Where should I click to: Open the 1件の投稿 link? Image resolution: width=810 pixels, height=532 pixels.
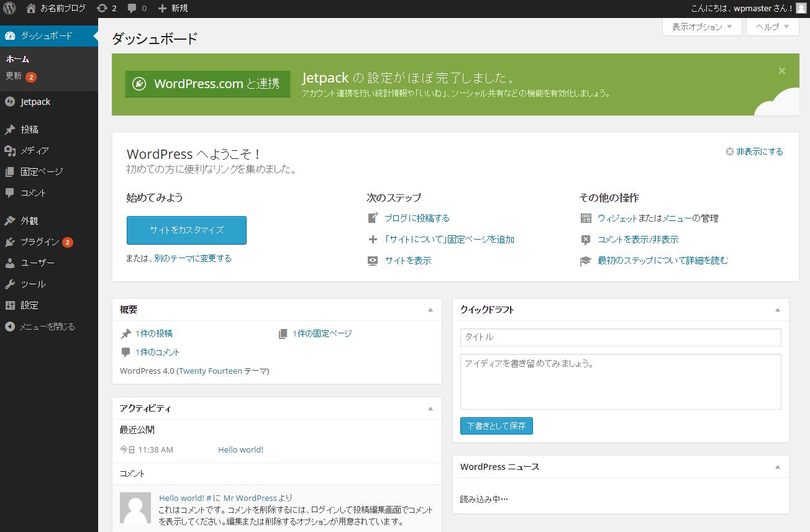(154, 333)
